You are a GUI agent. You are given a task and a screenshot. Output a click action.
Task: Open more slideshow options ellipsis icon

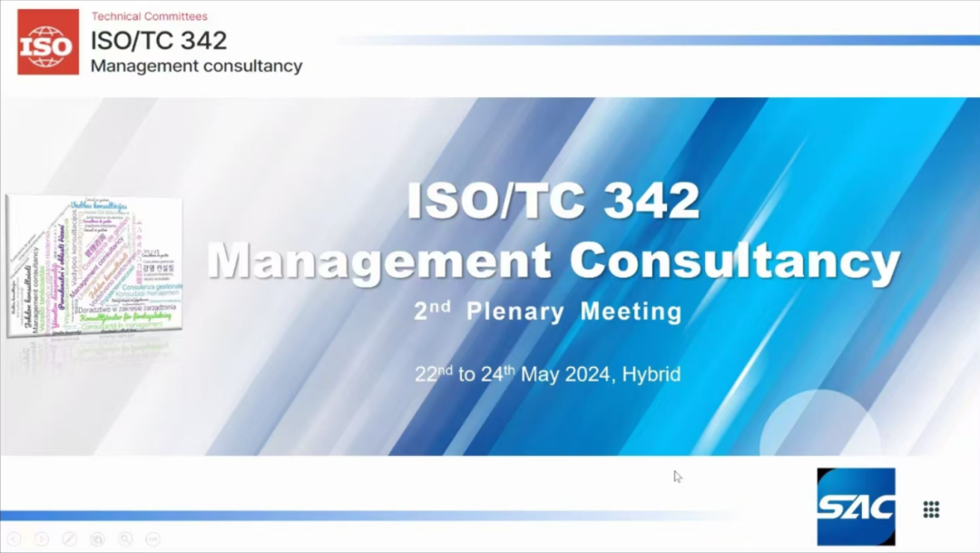152,538
